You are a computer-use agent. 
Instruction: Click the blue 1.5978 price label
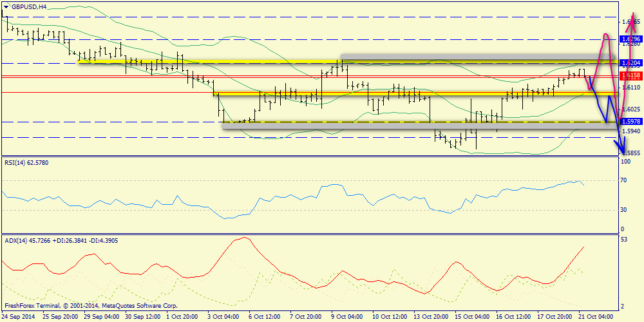point(630,122)
